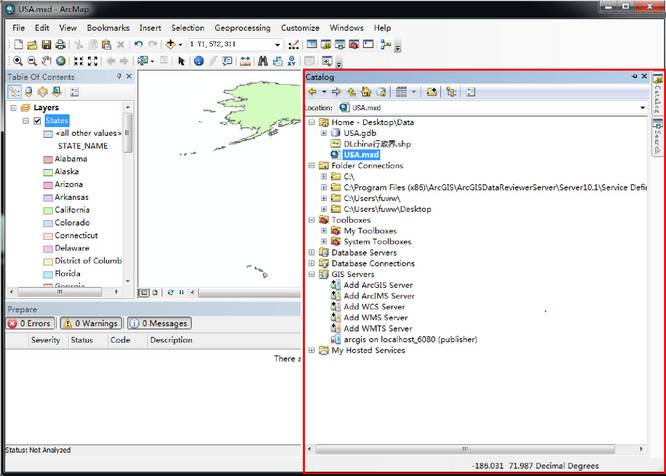Viewport: 666px width, 476px height.
Task: Open Catalog view type dropdown arrow
Action: tap(413, 92)
